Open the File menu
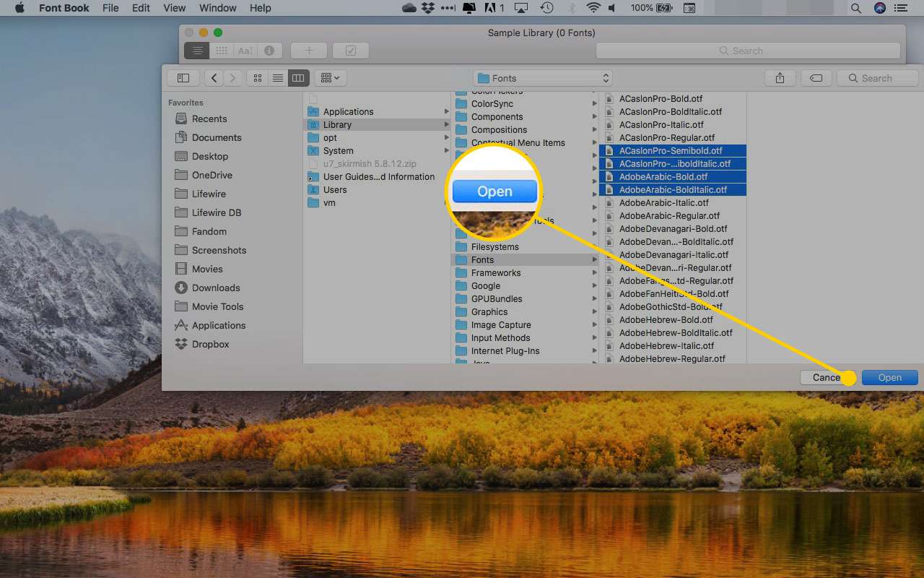Image resolution: width=924 pixels, height=578 pixels. click(x=110, y=8)
